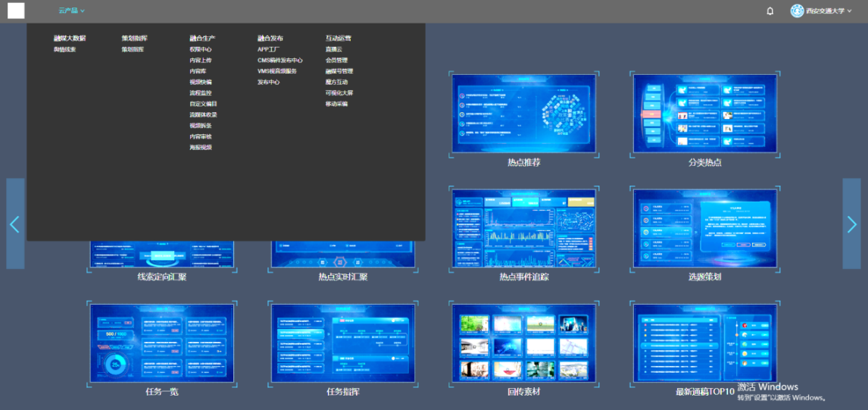Click the 西安交通大学 avatar icon
This screenshot has width=868, height=410.
tap(797, 11)
